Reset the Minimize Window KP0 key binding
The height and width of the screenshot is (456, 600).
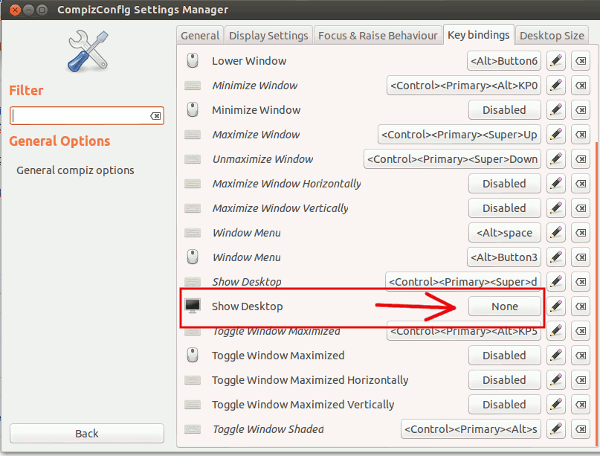point(580,85)
